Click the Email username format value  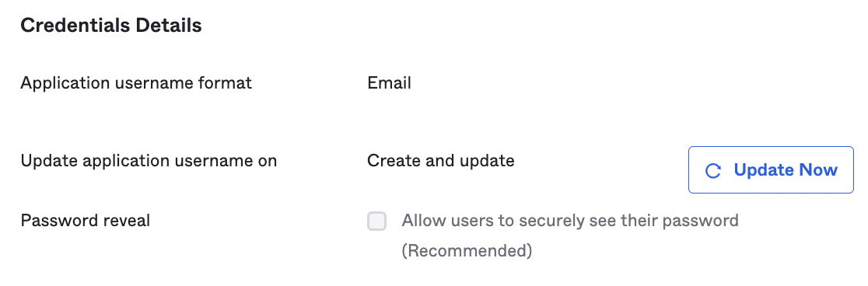389,83
